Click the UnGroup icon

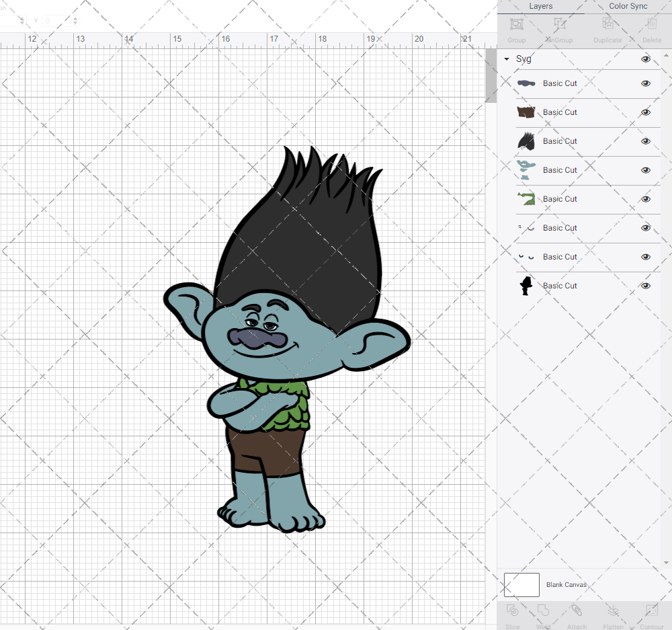point(560,24)
